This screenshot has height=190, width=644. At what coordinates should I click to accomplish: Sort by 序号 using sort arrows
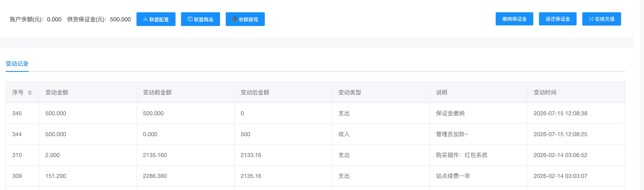[30, 93]
